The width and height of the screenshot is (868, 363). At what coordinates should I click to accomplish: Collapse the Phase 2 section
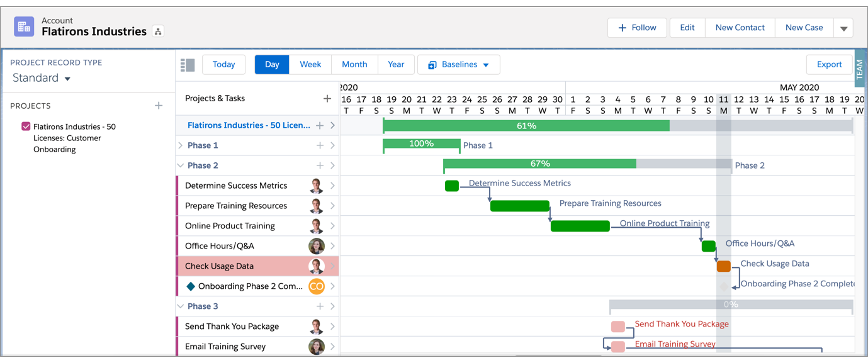click(x=181, y=165)
